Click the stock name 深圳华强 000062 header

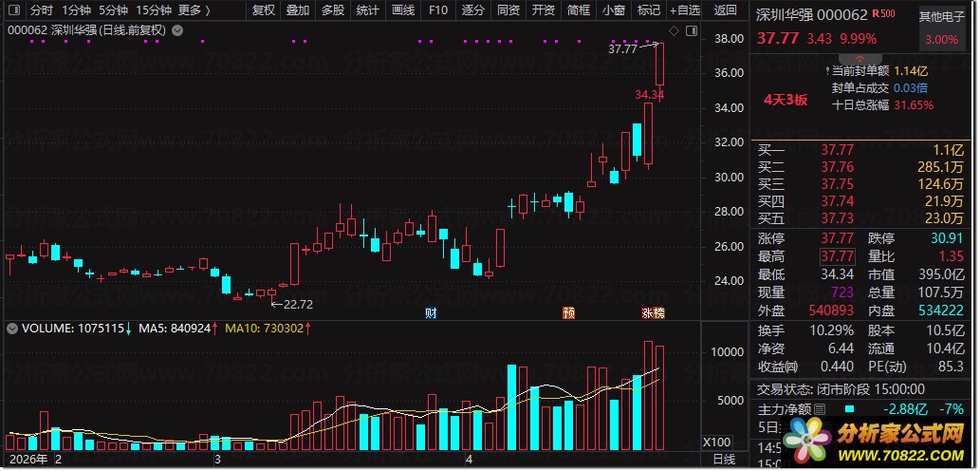click(x=812, y=15)
